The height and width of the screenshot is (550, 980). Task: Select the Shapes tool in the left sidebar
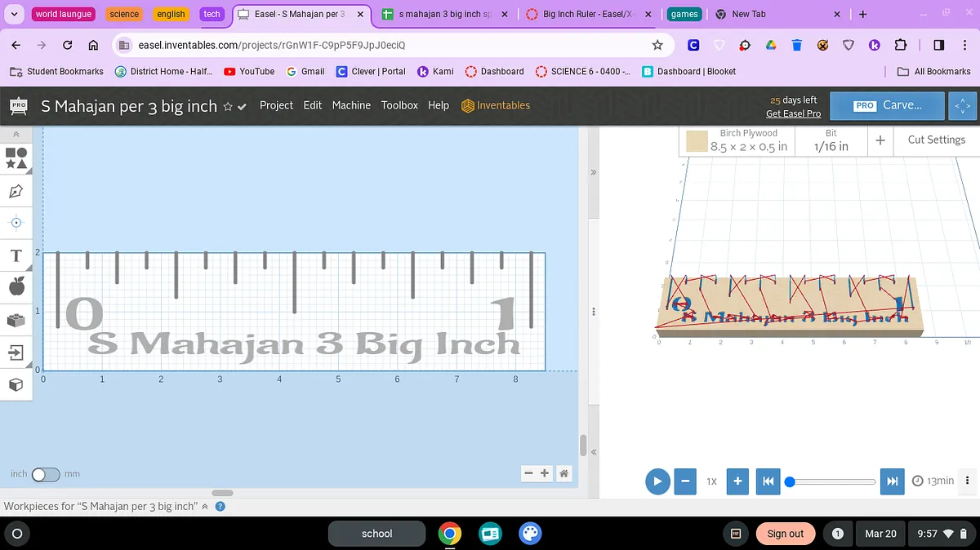tap(16, 157)
